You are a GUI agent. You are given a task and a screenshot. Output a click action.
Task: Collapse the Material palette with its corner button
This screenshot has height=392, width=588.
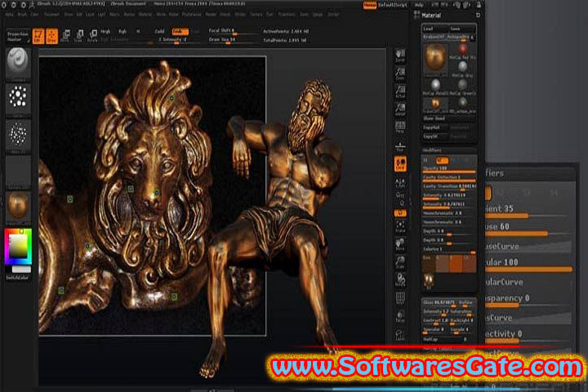click(478, 15)
